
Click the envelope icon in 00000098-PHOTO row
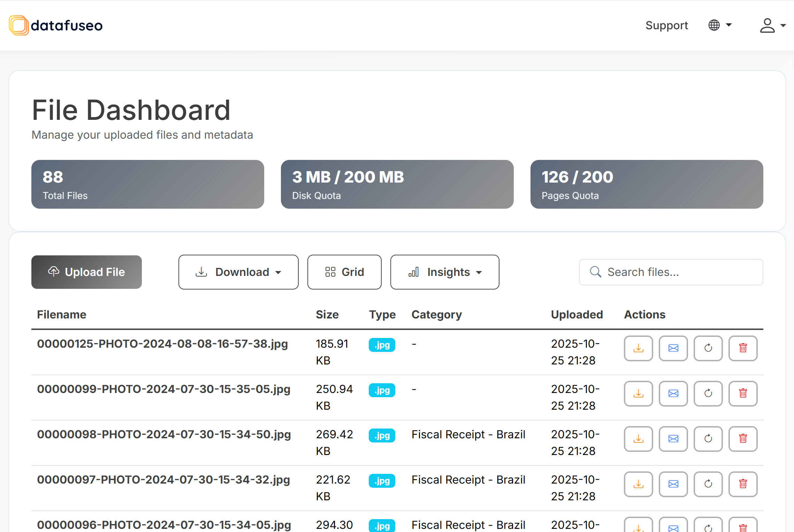pos(673,439)
